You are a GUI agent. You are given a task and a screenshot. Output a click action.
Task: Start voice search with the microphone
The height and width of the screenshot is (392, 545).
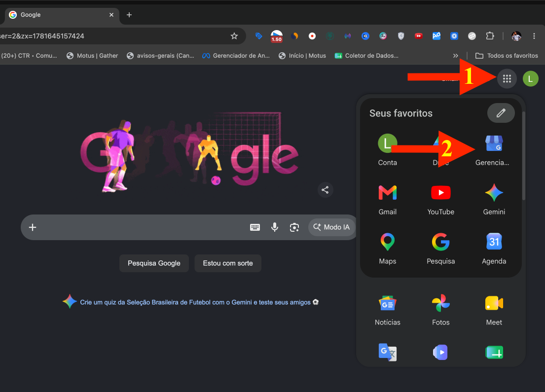pos(275,227)
